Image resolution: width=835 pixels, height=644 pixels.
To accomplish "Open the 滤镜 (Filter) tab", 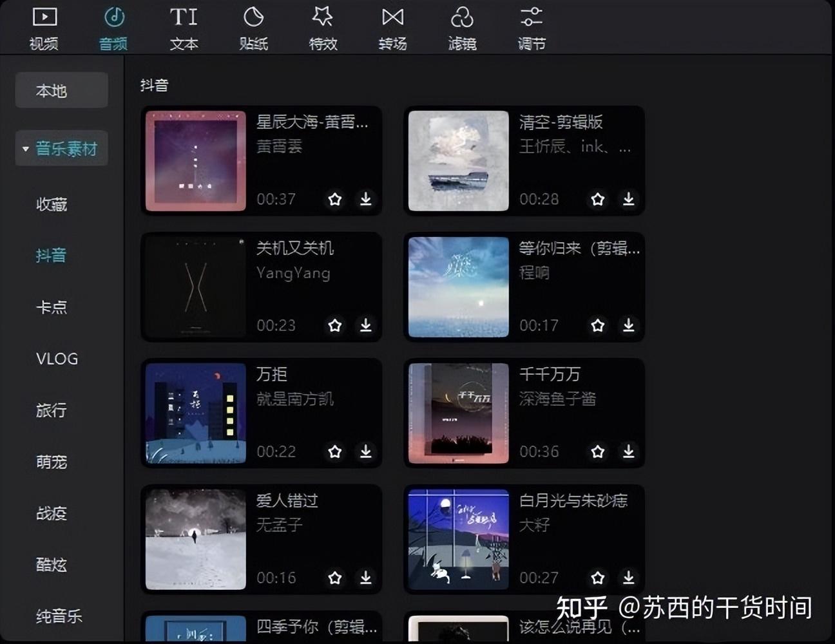I will point(462,28).
